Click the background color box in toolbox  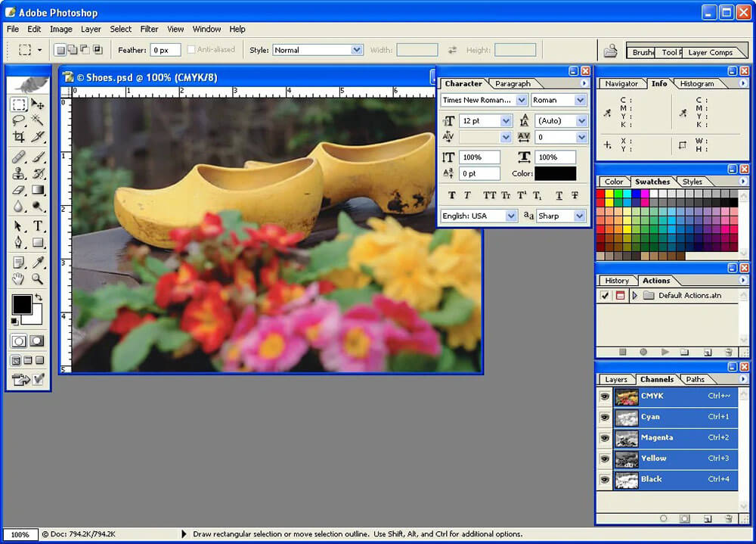click(x=35, y=319)
